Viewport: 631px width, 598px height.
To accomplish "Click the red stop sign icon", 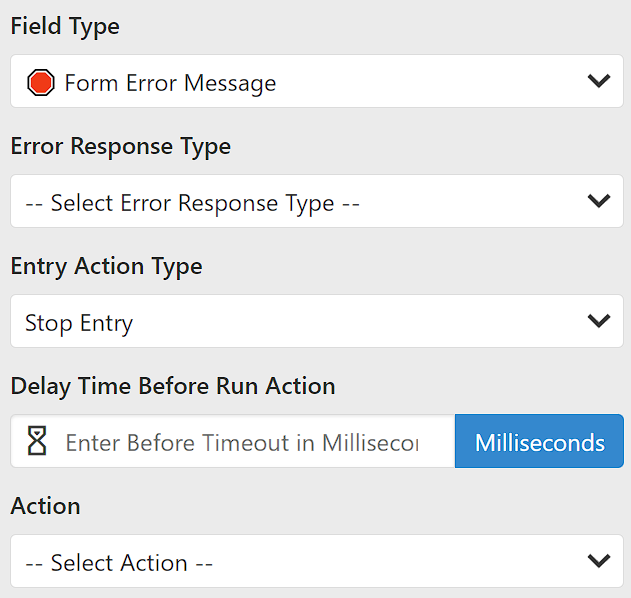I will [41, 82].
